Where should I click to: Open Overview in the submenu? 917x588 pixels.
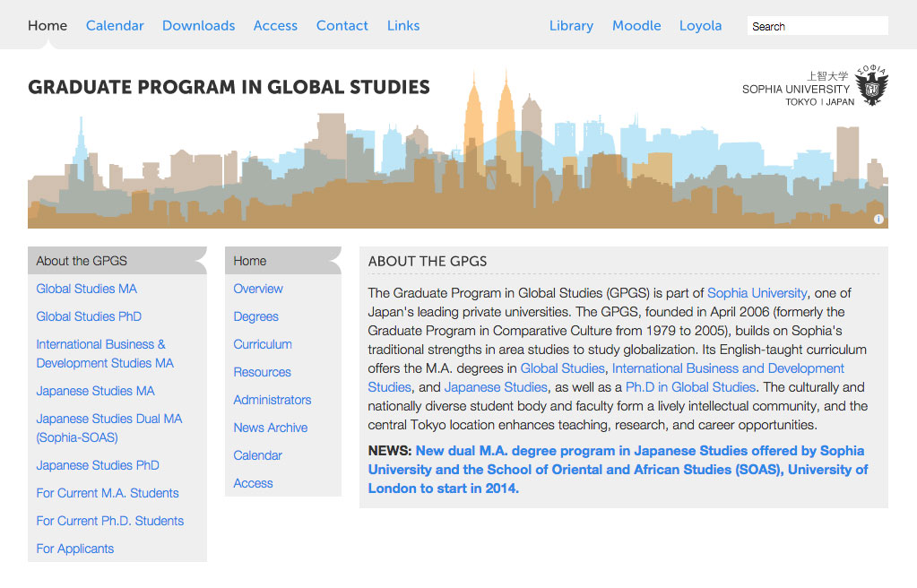[258, 289]
